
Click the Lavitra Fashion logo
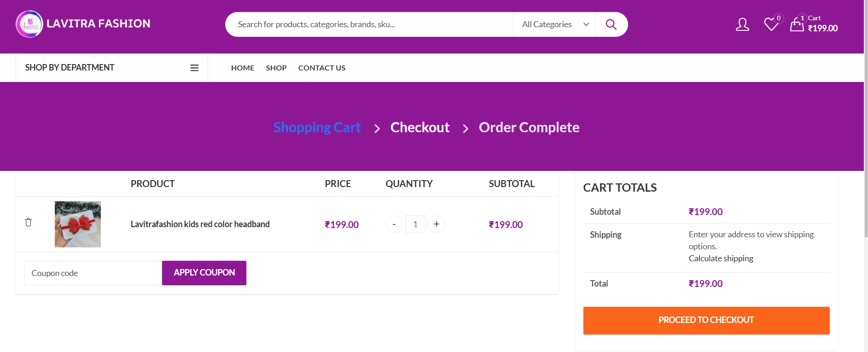click(83, 24)
